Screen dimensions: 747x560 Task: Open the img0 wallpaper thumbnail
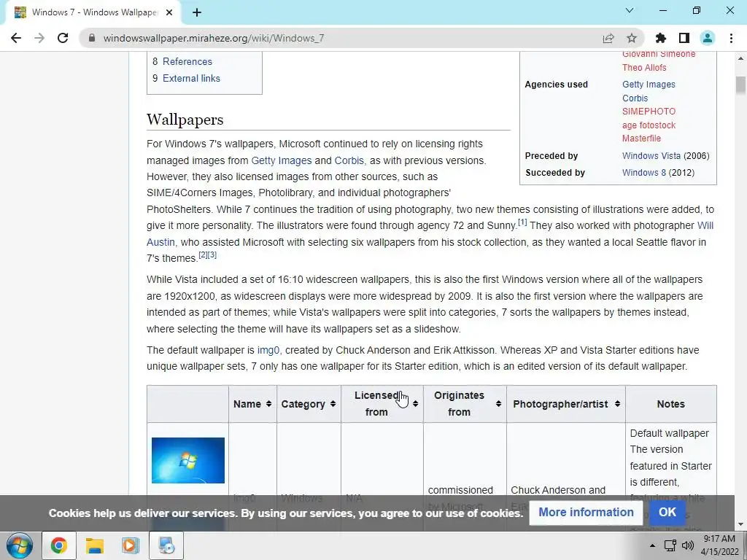(187, 461)
